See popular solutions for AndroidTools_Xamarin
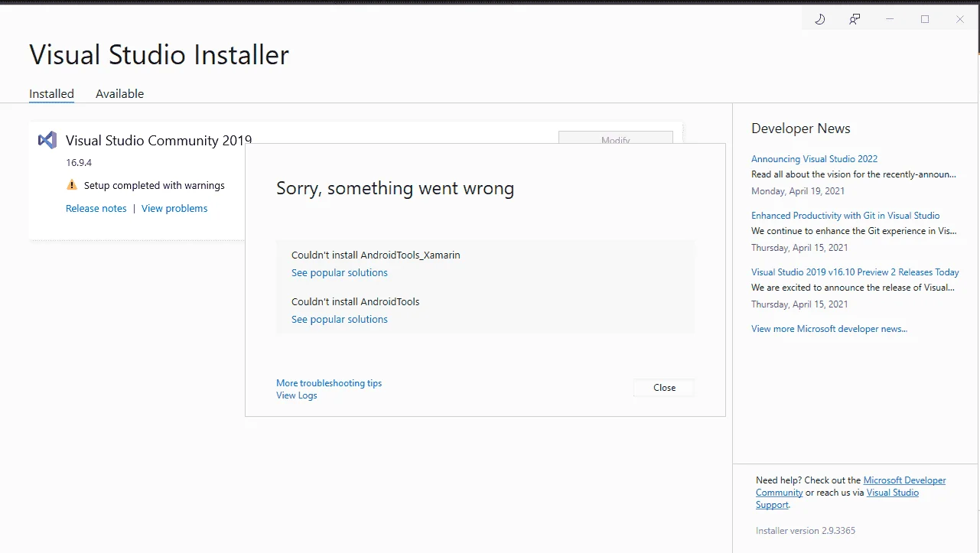 click(x=340, y=272)
